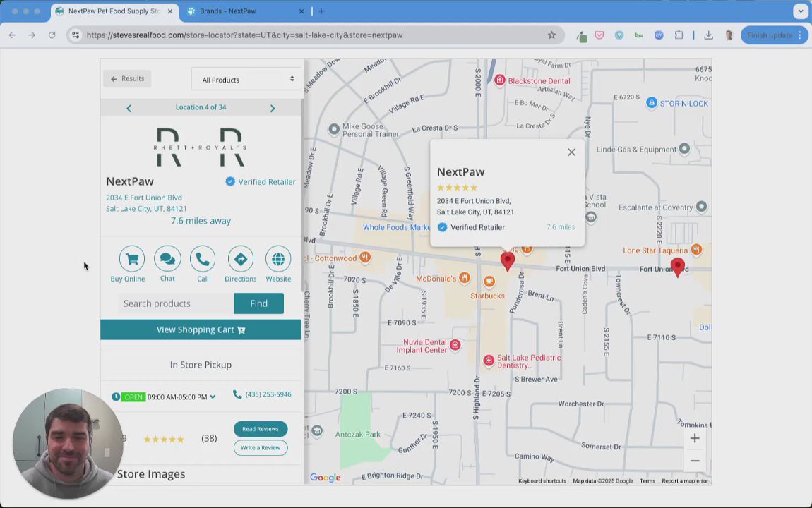Click Write a Review button
Viewport: 812px width, 508px height.
click(261, 447)
